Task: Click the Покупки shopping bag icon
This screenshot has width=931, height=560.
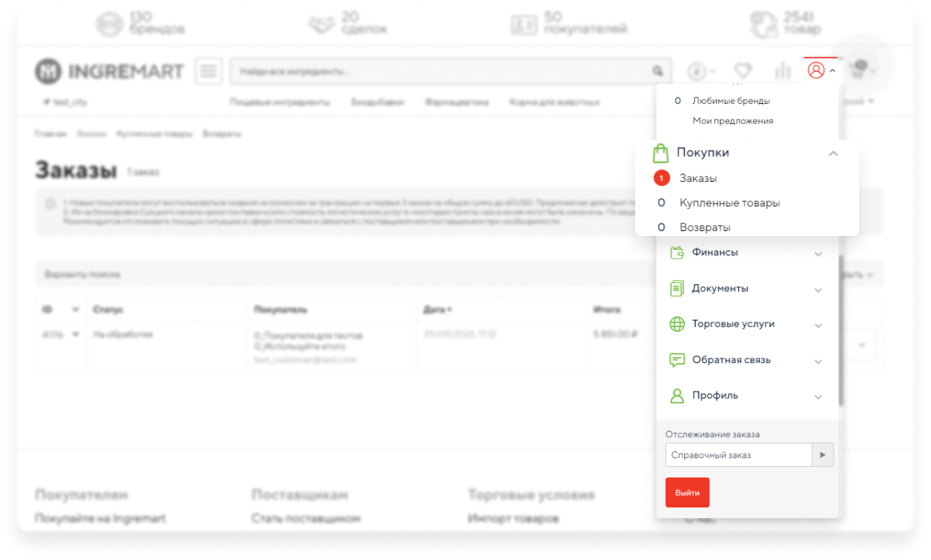Action: (661, 153)
